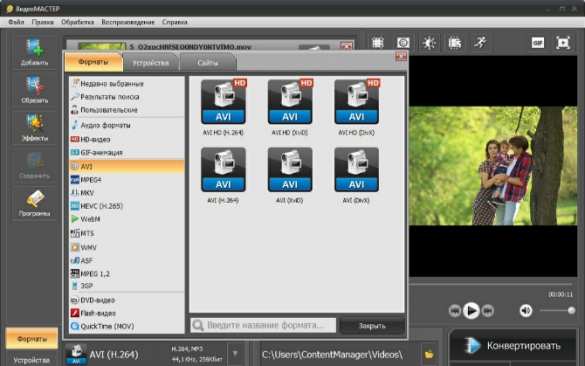Click the film-strip effects icon above preview
585x366 pixels.
455,43
